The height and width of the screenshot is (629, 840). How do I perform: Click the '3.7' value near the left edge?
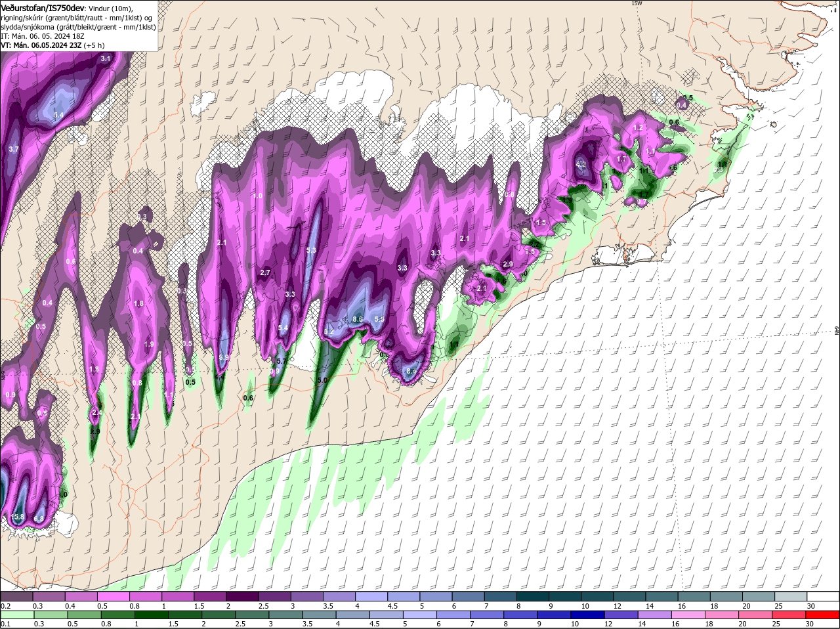tap(14, 150)
